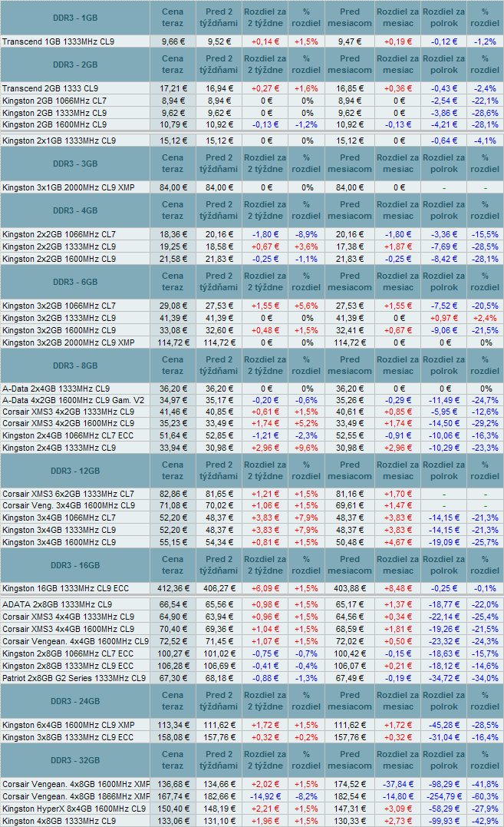The height and width of the screenshot is (827, 504).
Task: Select Kingston 3x2GB 1333MHz CL9 product name
Action: 59,318
